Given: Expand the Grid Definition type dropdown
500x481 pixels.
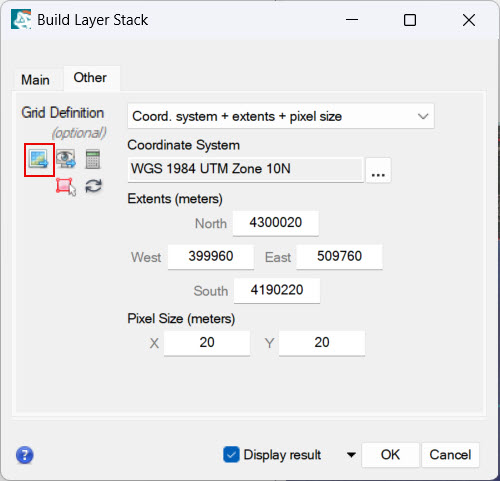Looking at the screenshot, I should coord(281,116).
